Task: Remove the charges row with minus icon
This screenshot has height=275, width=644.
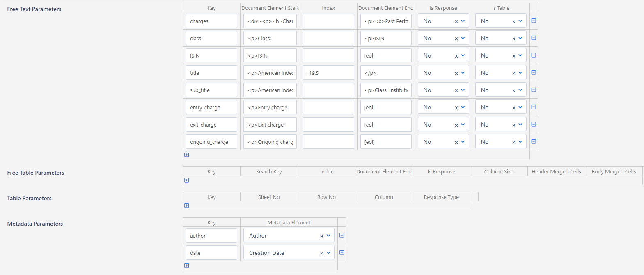Action: pos(534,21)
